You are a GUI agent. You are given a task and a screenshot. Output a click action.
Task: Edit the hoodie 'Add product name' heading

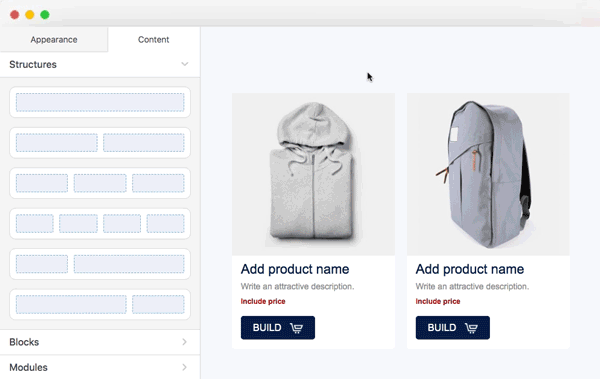(295, 269)
